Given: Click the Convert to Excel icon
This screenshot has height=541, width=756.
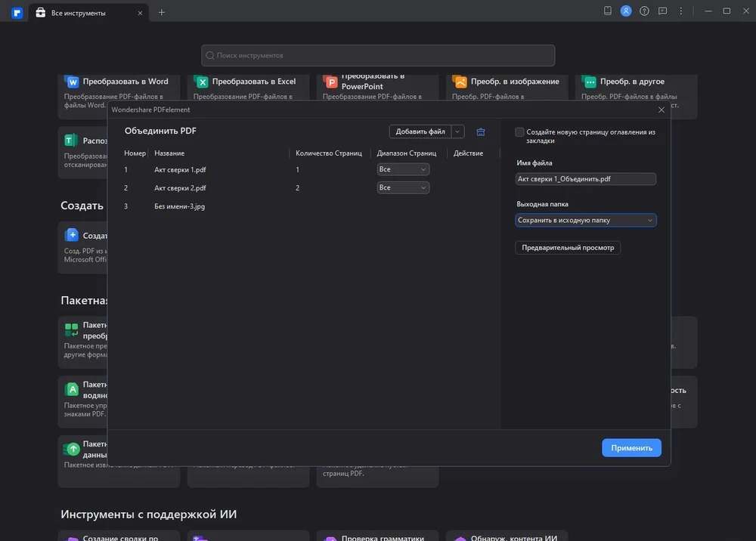Looking at the screenshot, I should [x=202, y=82].
